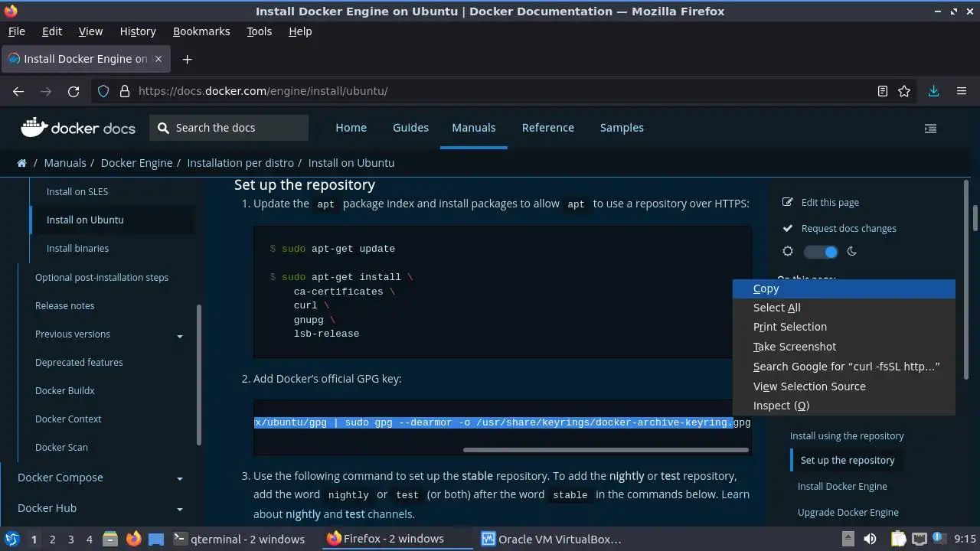Image resolution: width=980 pixels, height=551 pixels.
Task: Click Request docs changes link
Action: tap(848, 229)
